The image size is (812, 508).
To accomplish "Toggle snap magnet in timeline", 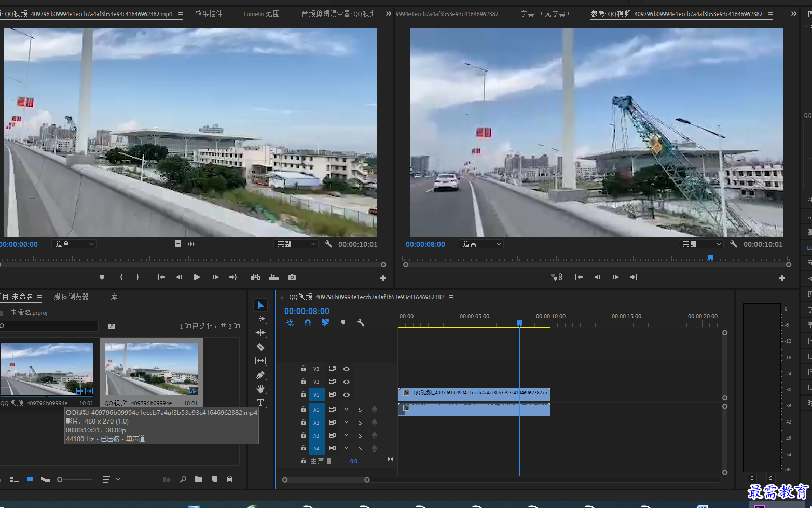I will (x=308, y=322).
